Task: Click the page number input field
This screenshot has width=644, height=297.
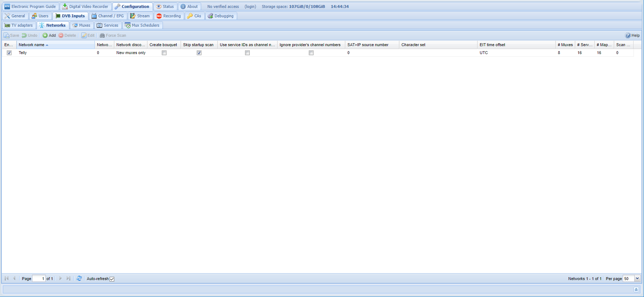Action: click(x=39, y=279)
